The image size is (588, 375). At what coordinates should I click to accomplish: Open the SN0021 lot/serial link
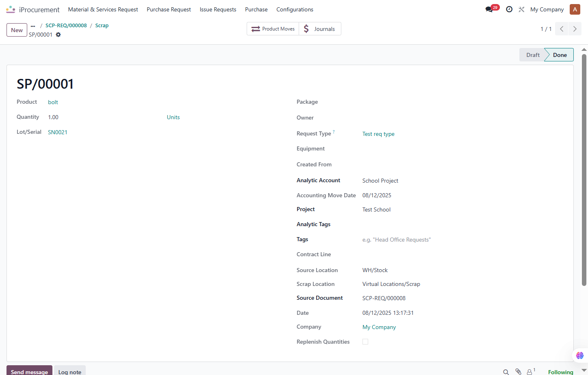[x=58, y=132]
